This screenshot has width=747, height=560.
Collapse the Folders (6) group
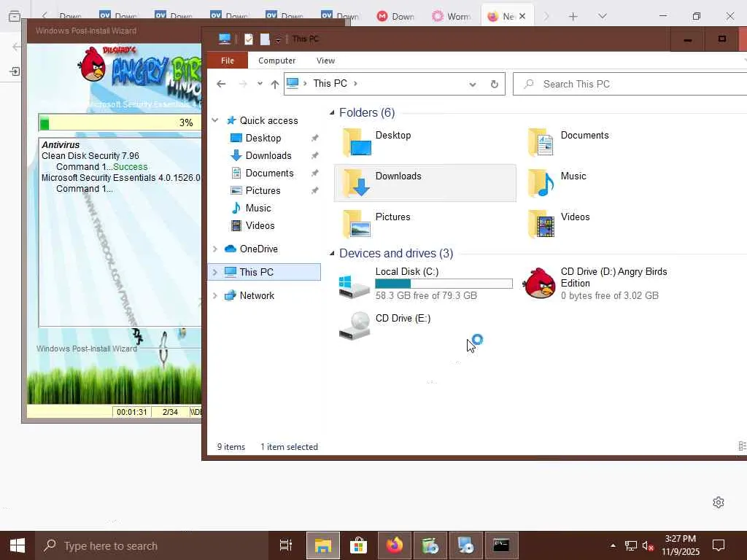pos(332,112)
